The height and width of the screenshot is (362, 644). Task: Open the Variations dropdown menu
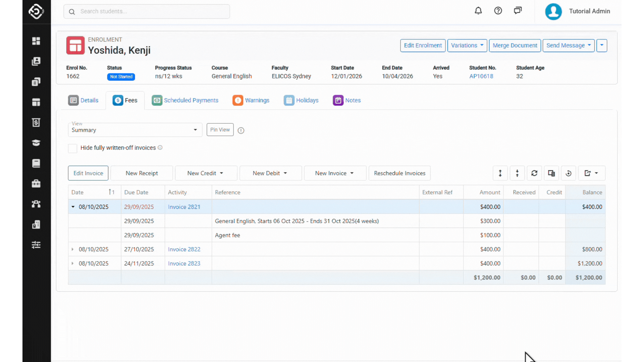(x=467, y=46)
